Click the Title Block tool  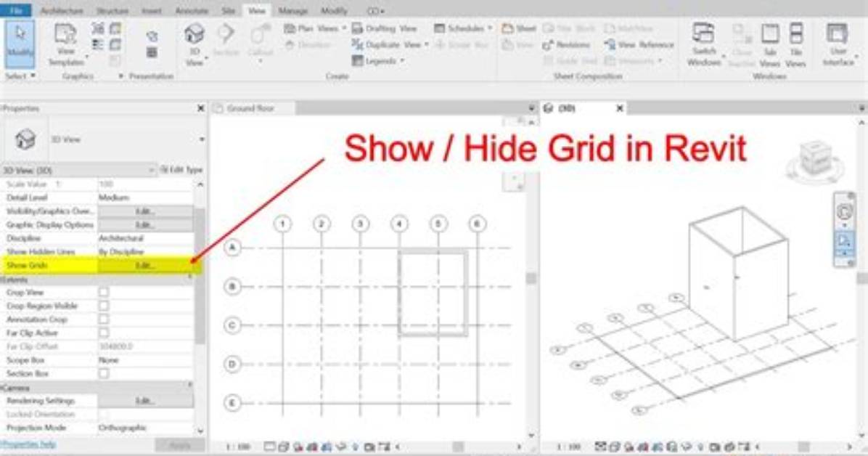[x=568, y=28]
